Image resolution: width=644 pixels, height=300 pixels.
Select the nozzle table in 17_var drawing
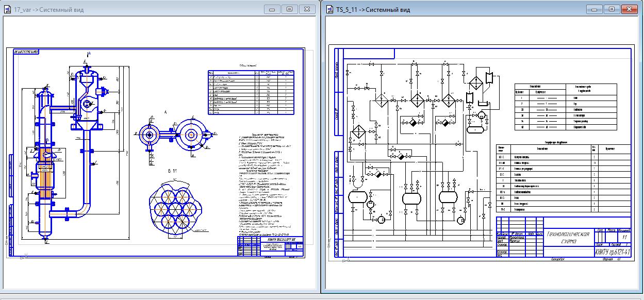(x=251, y=93)
